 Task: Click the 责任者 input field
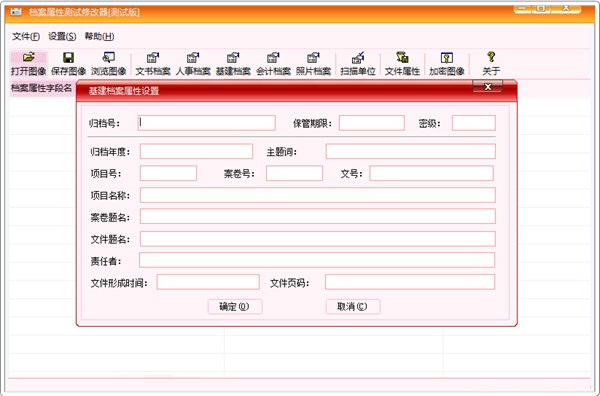(317, 260)
